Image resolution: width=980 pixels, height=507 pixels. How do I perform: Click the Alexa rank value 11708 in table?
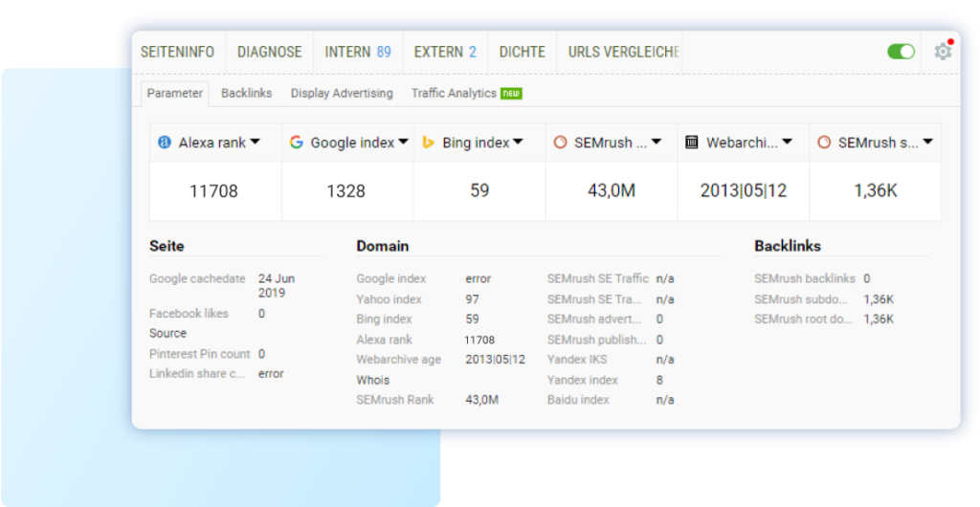pyautogui.click(x=213, y=191)
